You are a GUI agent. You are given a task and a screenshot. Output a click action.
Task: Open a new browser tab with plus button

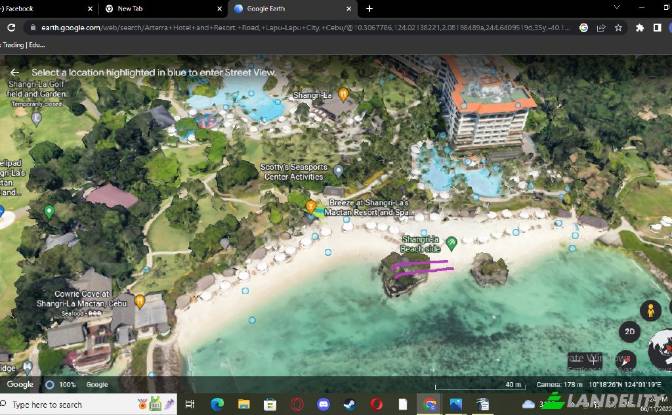[x=369, y=8]
